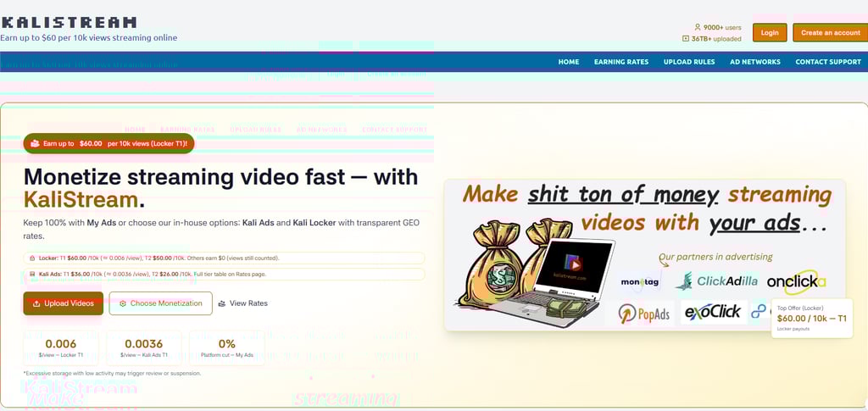Open UPLOAD RULES page
This screenshot has width=868, height=411.
(x=689, y=62)
